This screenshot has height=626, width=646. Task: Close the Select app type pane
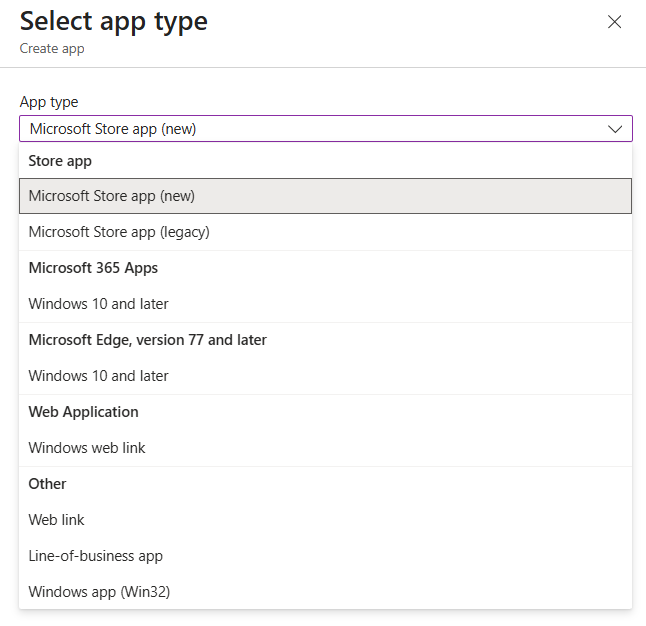[x=614, y=22]
